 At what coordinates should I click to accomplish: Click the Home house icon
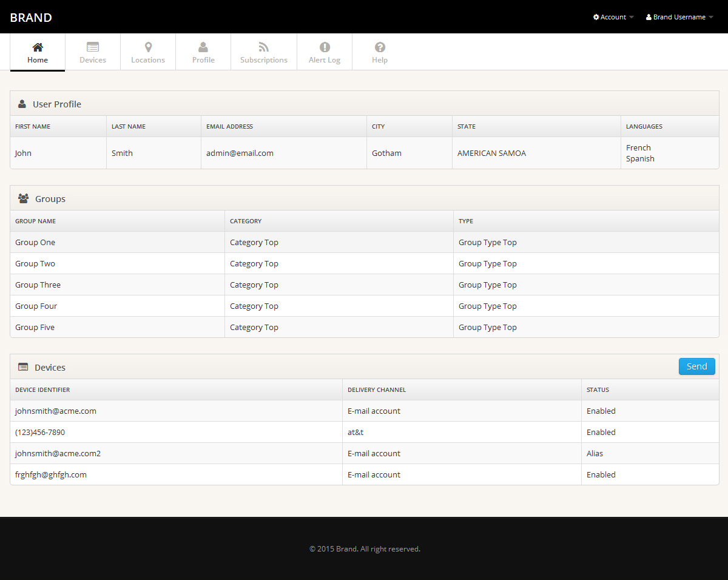tap(38, 47)
